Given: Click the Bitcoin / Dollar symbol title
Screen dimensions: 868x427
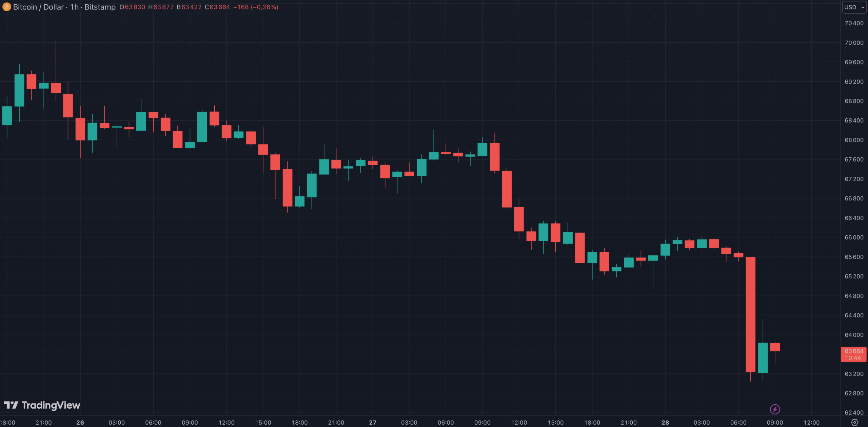Looking at the screenshot, I should tap(38, 7).
